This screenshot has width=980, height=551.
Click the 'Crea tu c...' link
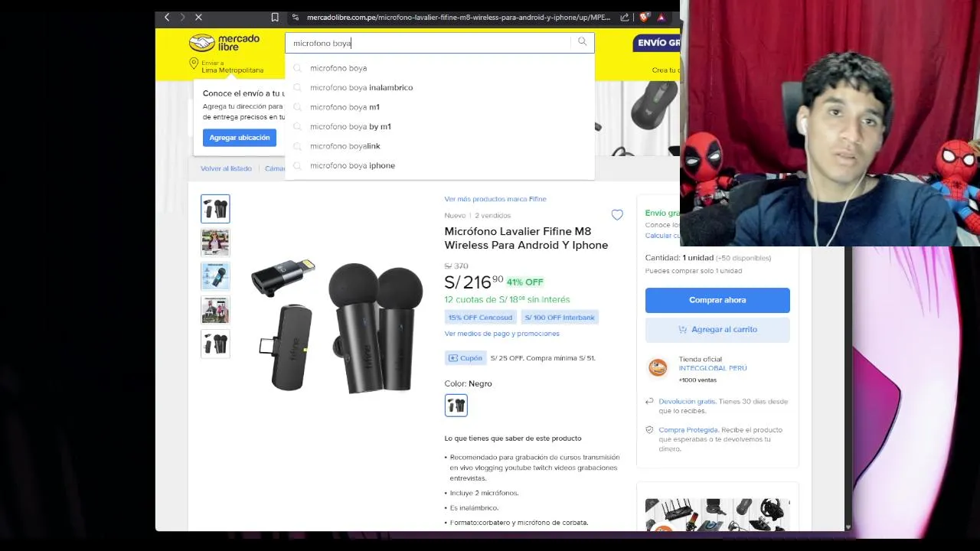coord(665,70)
